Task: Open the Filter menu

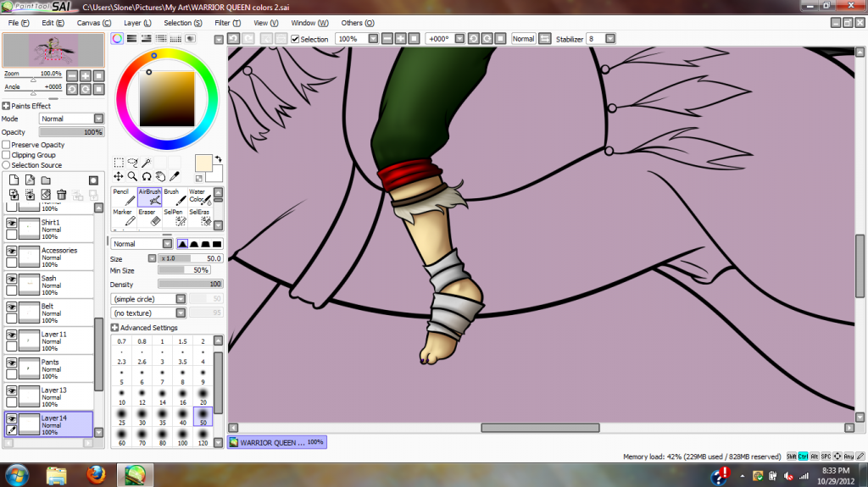Action: pyautogui.click(x=227, y=23)
